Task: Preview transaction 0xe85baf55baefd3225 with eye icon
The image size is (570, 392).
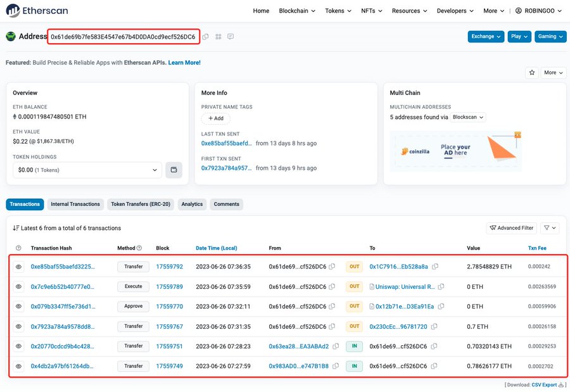Action: pyautogui.click(x=18, y=267)
